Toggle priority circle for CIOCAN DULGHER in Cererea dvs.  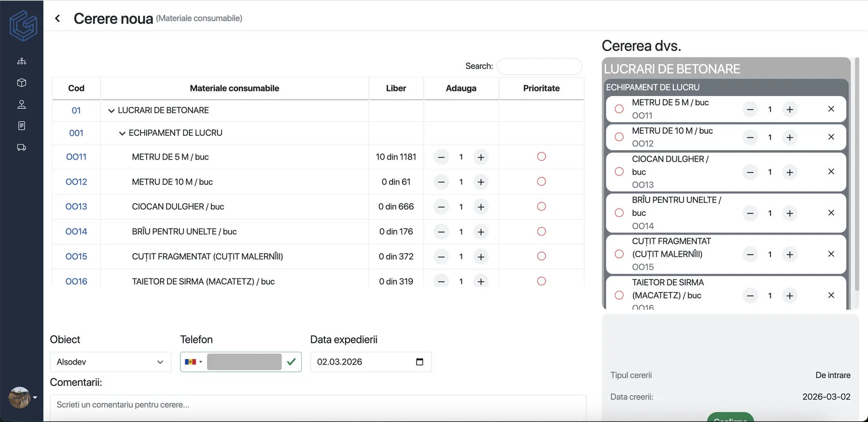(619, 171)
